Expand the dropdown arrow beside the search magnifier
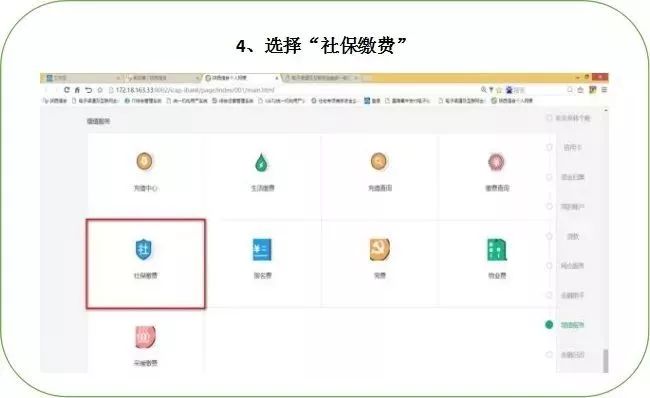650x398 pixels. tap(491, 90)
